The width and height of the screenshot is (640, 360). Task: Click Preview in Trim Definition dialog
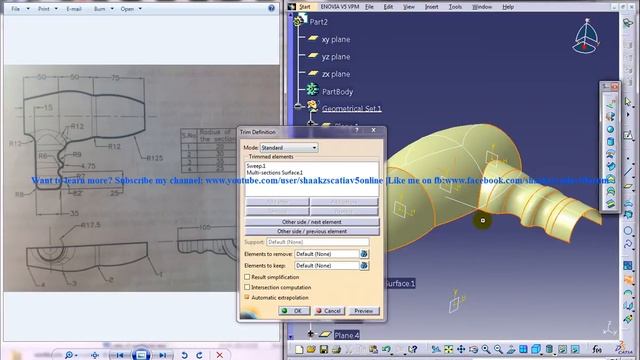(363, 311)
